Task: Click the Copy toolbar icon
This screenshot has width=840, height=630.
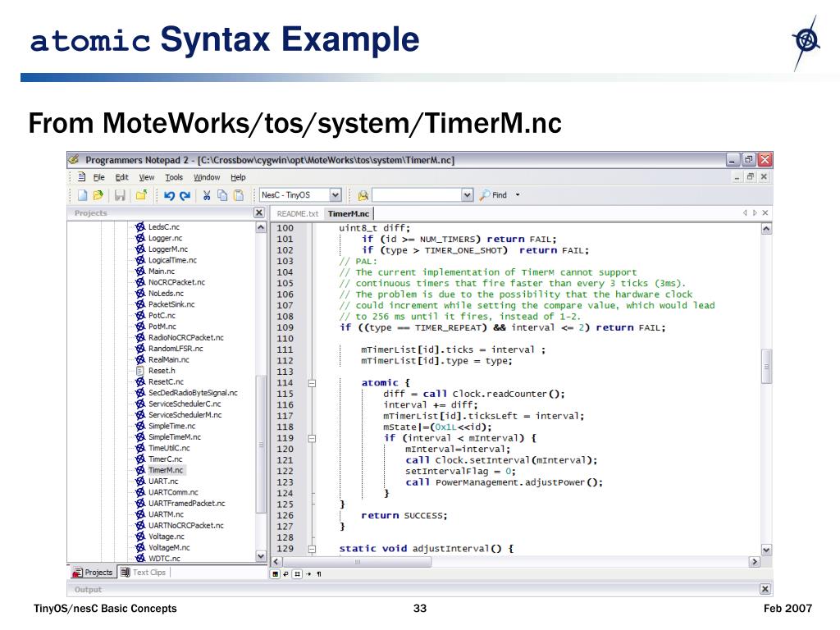Action: coord(222,195)
